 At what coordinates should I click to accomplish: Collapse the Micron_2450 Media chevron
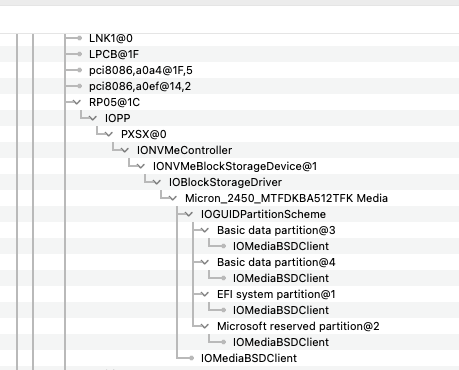(173, 198)
